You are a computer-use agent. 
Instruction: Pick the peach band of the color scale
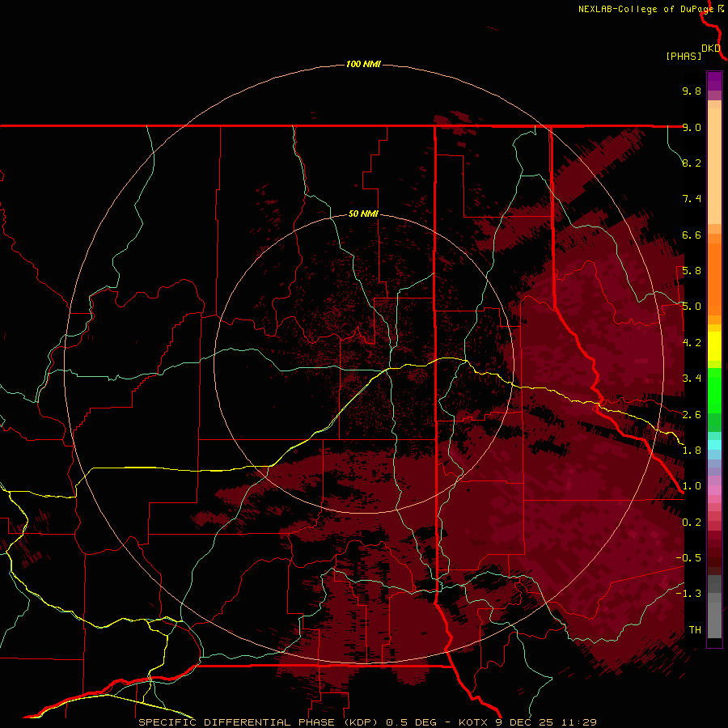click(714, 166)
